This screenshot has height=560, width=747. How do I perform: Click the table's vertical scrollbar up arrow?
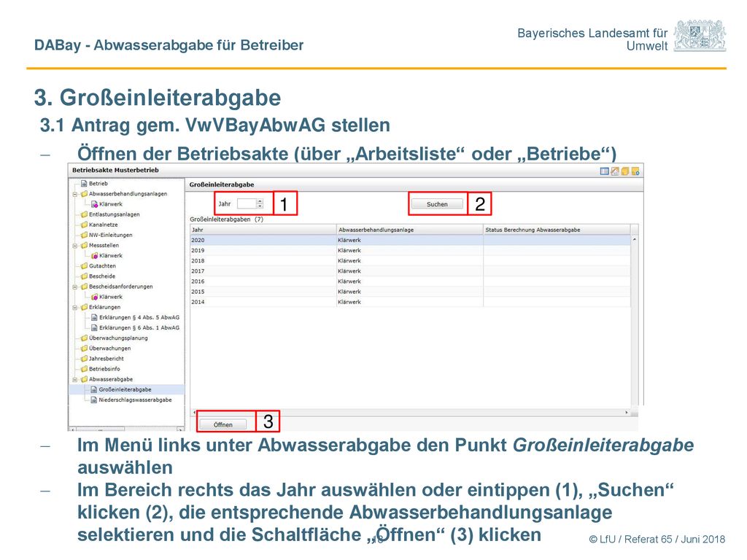pos(635,239)
